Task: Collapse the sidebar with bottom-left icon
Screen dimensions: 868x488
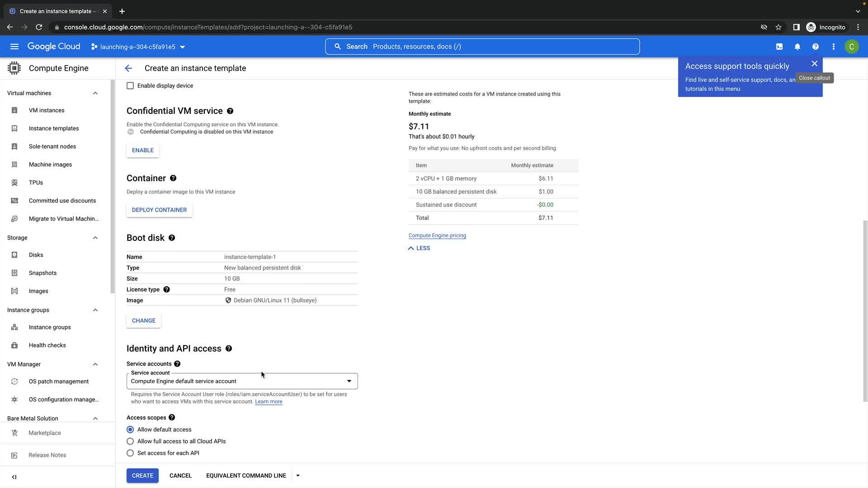Action: [14, 477]
